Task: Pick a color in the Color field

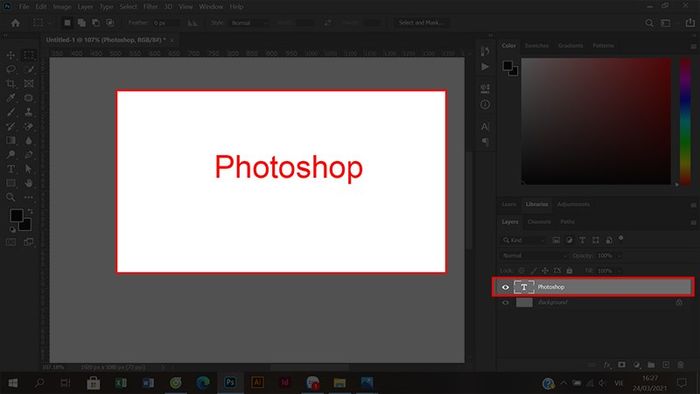Action: pyautogui.click(x=596, y=121)
